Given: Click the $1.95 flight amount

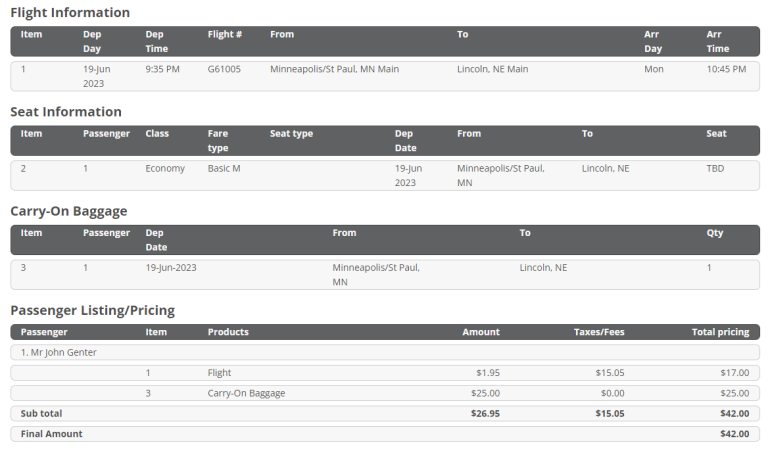Looking at the screenshot, I should 488,373.
